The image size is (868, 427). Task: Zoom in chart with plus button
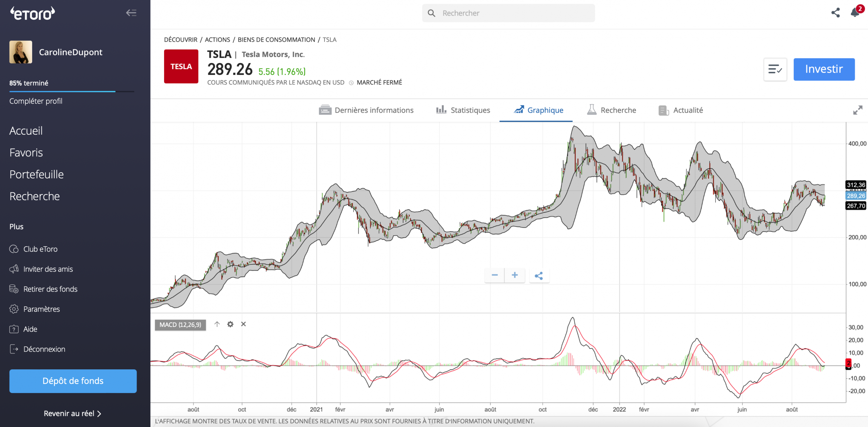click(x=515, y=275)
